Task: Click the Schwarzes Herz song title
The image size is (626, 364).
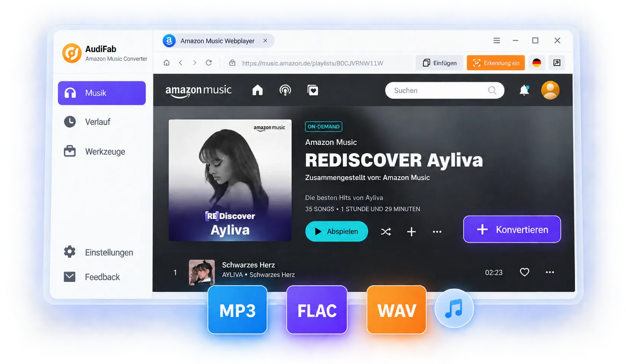Action: pyautogui.click(x=248, y=265)
